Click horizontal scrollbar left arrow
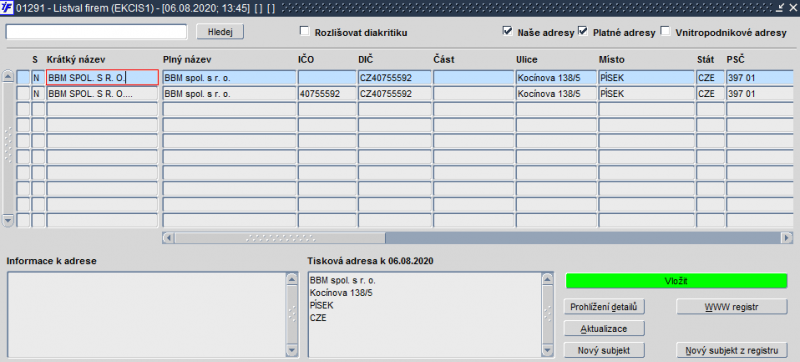This screenshot has width=800, height=362. (168, 238)
